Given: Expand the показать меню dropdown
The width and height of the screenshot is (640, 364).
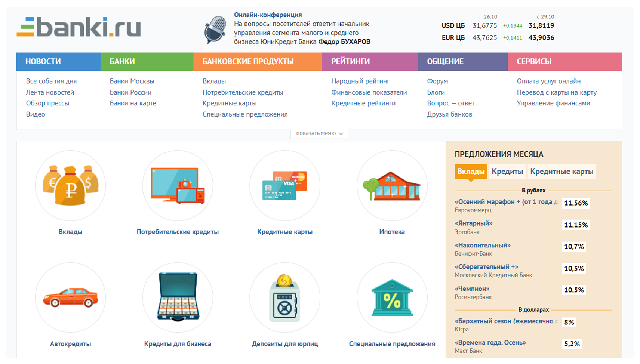Looking at the screenshot, I should [319, 133].
